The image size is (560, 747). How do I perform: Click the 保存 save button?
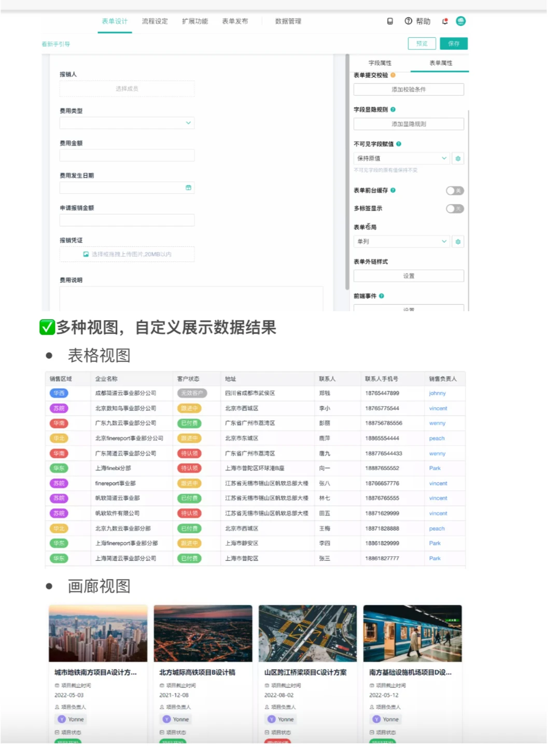click(x=454, y=44)
